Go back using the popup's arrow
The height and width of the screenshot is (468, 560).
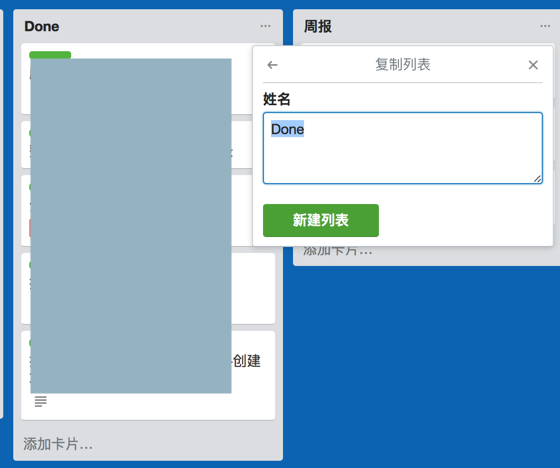point(272,65)
